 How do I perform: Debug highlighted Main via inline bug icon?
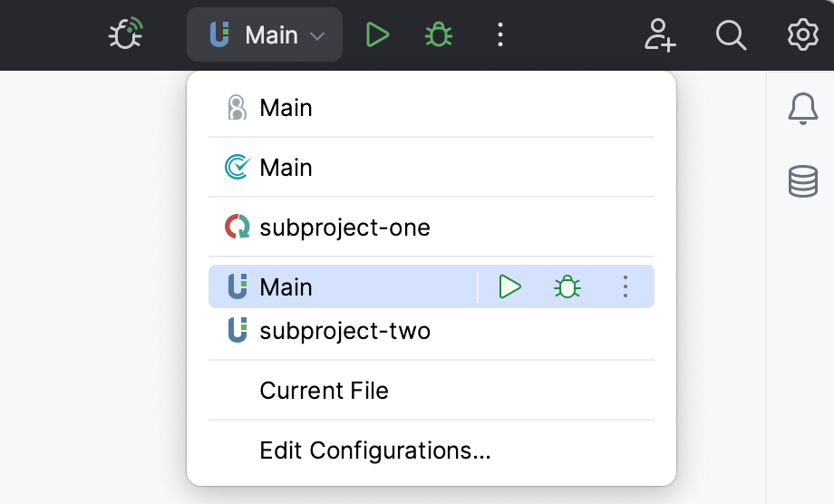tap(567, 287)
